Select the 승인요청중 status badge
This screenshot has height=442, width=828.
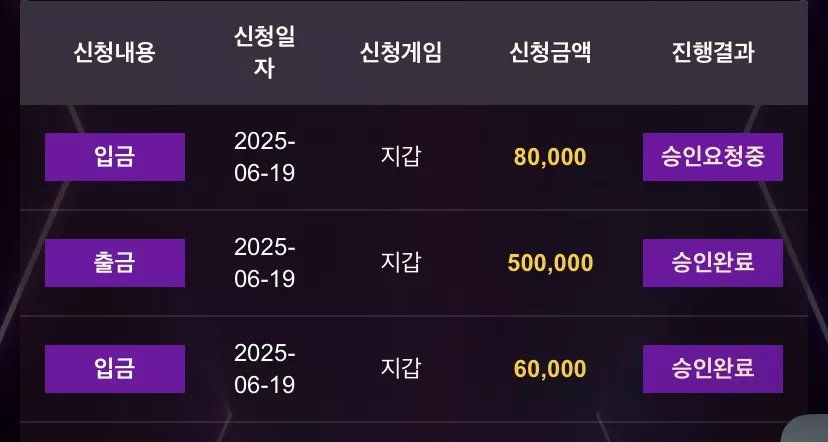712,157
